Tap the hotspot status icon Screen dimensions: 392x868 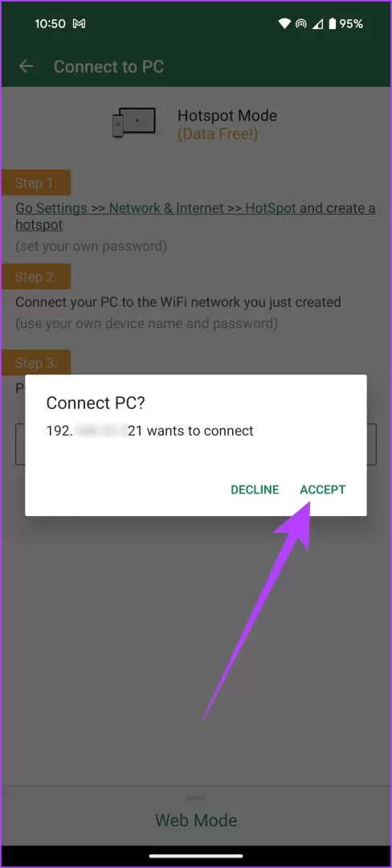[x=301, y=24]
